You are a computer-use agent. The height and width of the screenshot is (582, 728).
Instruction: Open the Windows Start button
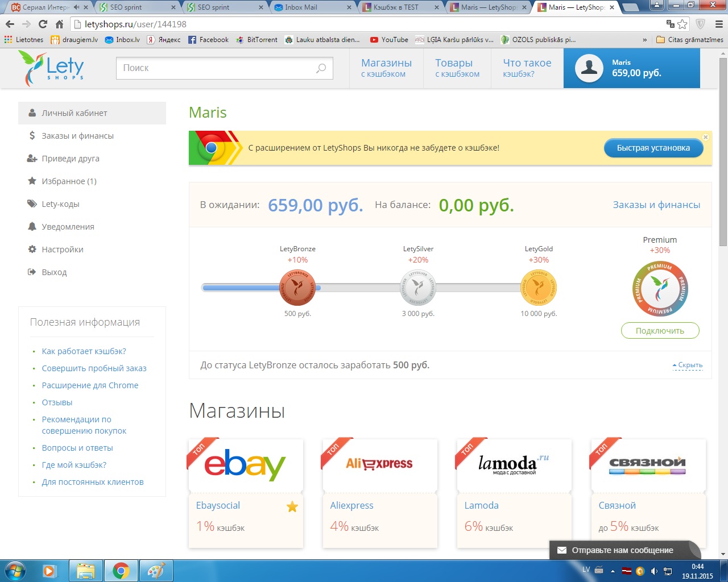(x=15, y=571)
